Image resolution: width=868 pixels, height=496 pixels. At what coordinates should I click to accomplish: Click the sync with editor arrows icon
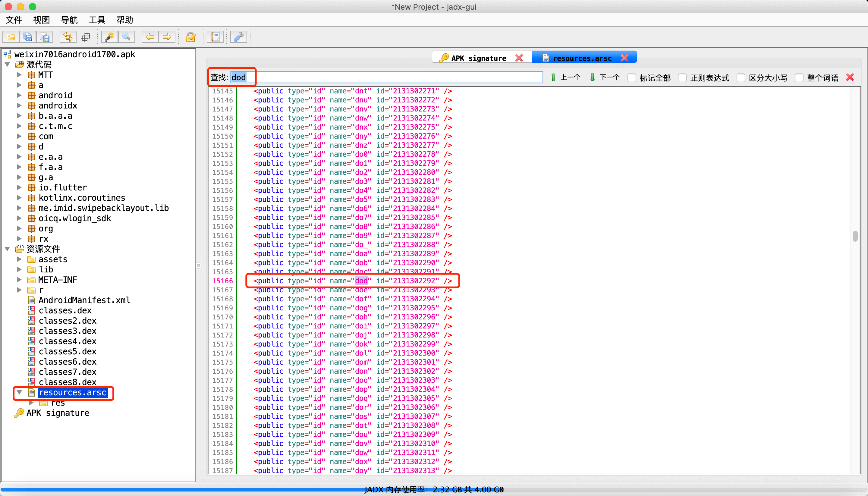point(68,37)
